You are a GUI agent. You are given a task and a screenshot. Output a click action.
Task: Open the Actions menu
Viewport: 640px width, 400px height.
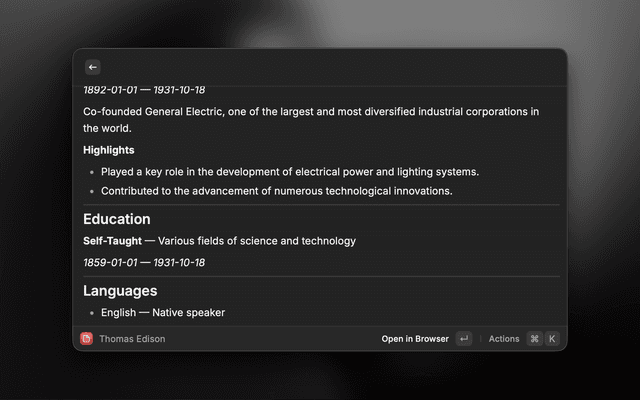pyautogui.click(x=504, y=339)
